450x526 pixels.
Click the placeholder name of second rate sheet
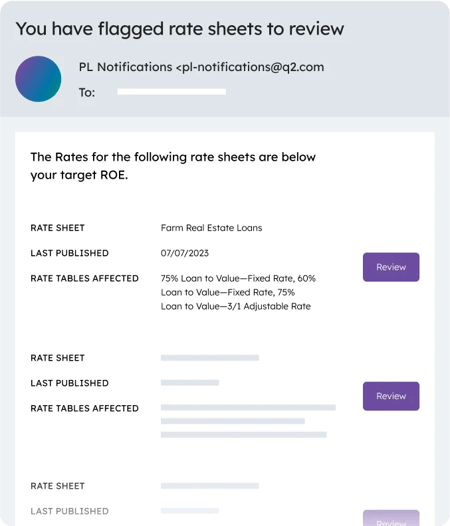point(210,358)
